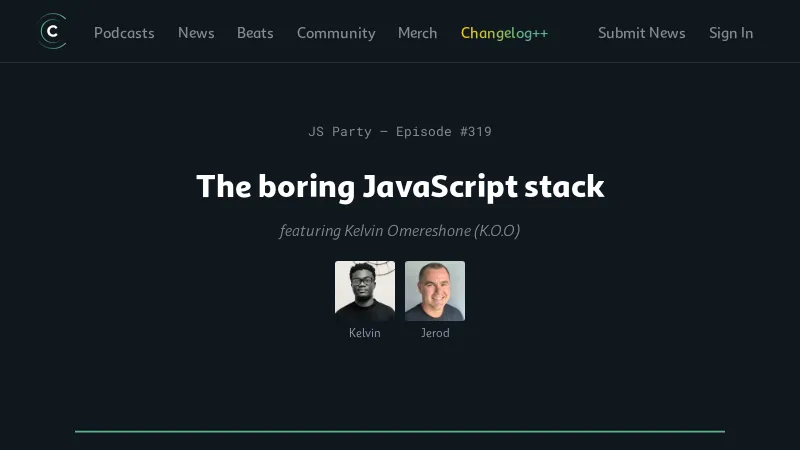This screenshot has width=800, height=450.
Task: Click the word featuring in subtitle
Action: pyautogui.click(x=309, y=231)
